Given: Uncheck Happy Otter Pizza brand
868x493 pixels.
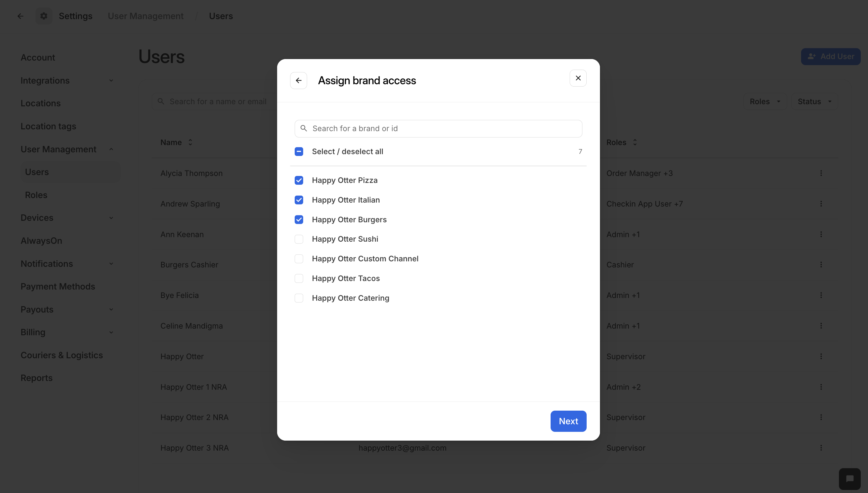Looking at the screenshot, I should click(299, 180).
